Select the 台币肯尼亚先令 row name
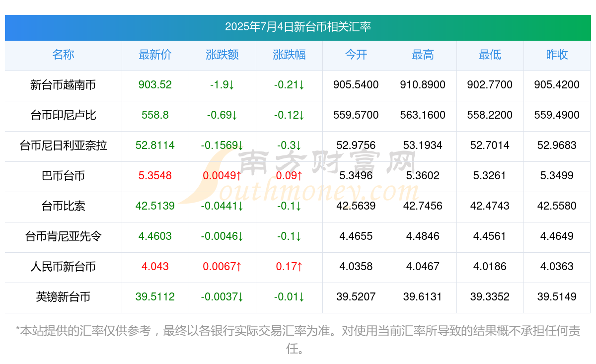This screenshot has width=596, height=364. point(63,236)
